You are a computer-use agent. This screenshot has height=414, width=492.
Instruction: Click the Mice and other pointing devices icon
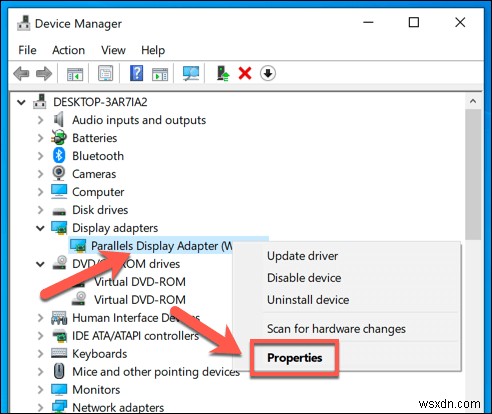point(59,371)
